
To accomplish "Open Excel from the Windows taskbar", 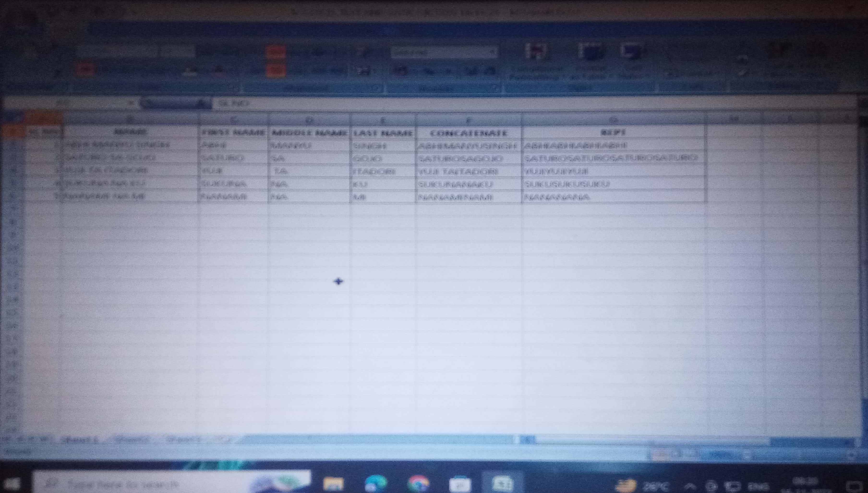I will click(x=502, y=484).
